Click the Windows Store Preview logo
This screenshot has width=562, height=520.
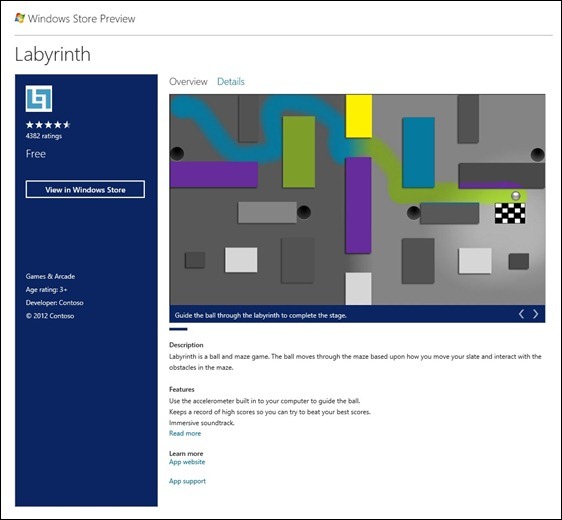pyautogui.click(x=20, y=18)
